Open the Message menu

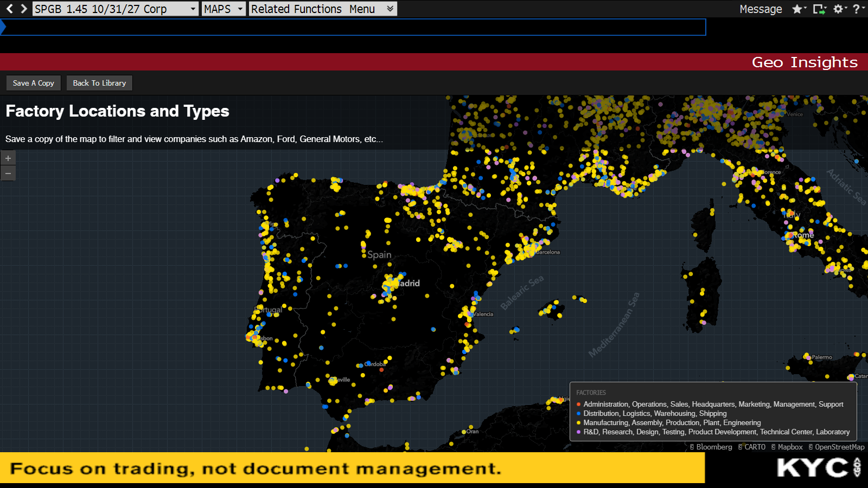(761, 9)
